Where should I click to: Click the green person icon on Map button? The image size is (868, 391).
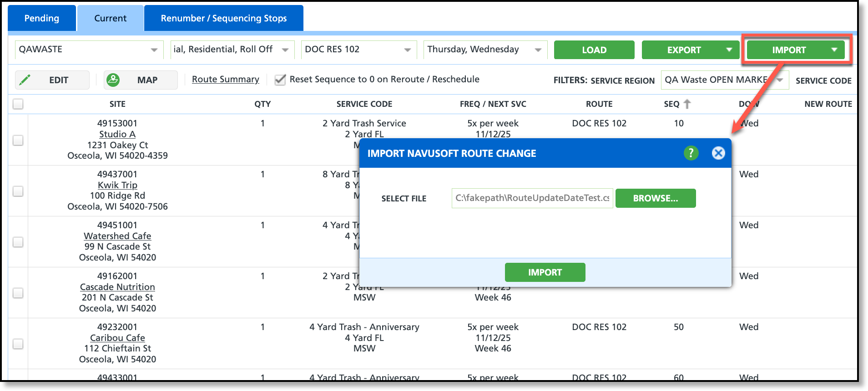[113, 80]
